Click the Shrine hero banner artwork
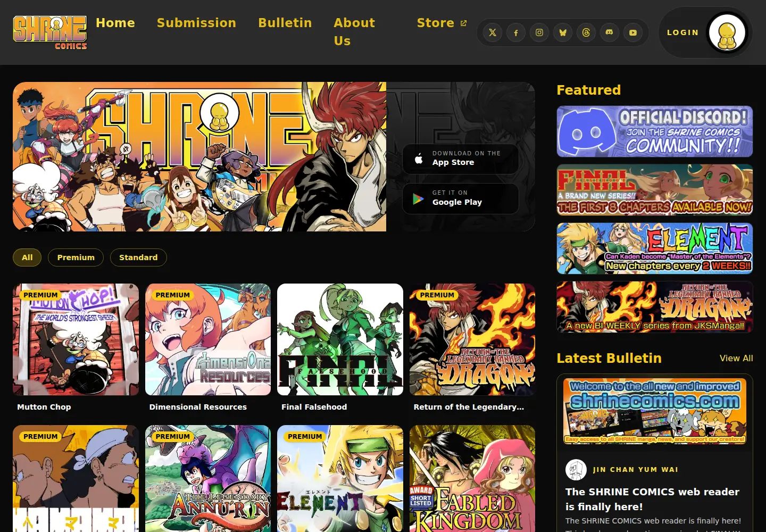The height and width of the screenshot is (532, 766). 199,156
